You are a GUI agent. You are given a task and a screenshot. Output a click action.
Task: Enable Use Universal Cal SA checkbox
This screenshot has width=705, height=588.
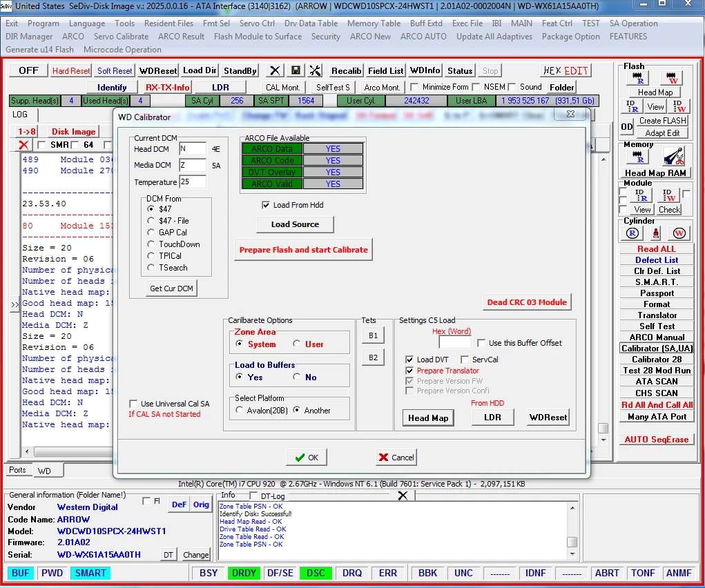(x=133, y=404)
